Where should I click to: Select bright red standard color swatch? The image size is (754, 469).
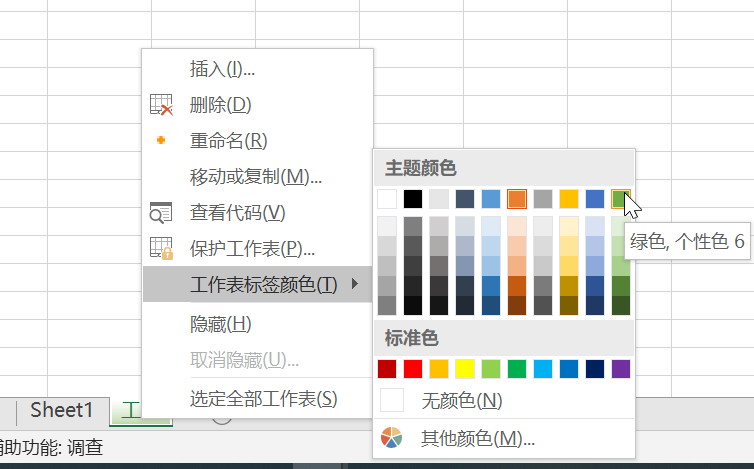413,369
